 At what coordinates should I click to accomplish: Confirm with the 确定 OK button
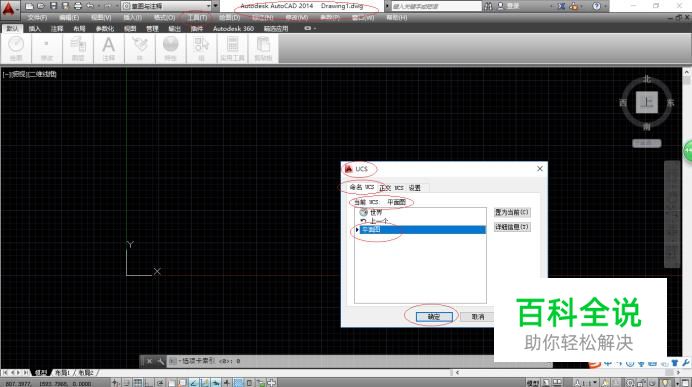[434, 316]
